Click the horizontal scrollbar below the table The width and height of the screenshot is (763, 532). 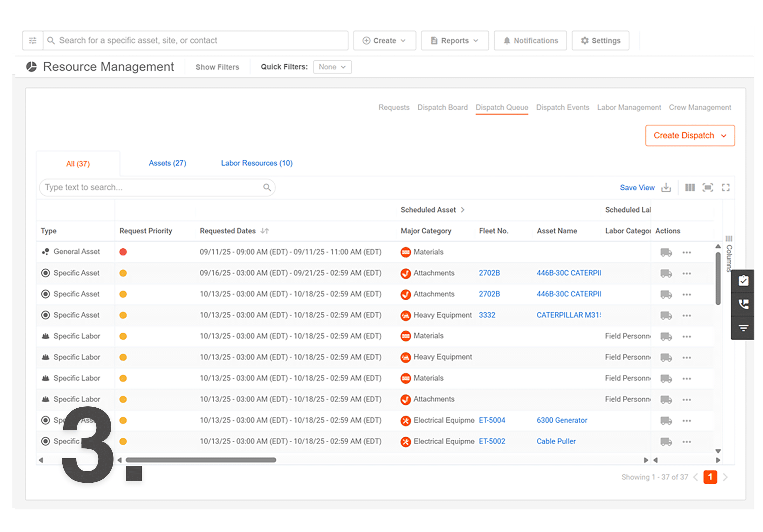click(x=201, y=460)
